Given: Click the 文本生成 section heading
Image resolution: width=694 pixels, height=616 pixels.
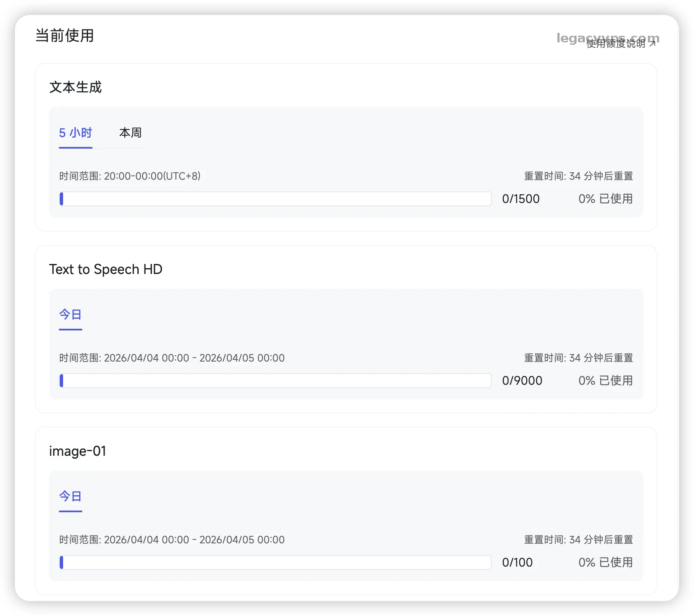Looking at the screenshot, I should [x=76, y=87].
